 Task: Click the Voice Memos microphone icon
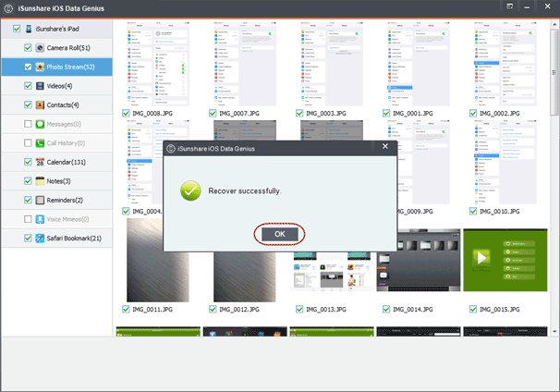(x=40, y=219)
